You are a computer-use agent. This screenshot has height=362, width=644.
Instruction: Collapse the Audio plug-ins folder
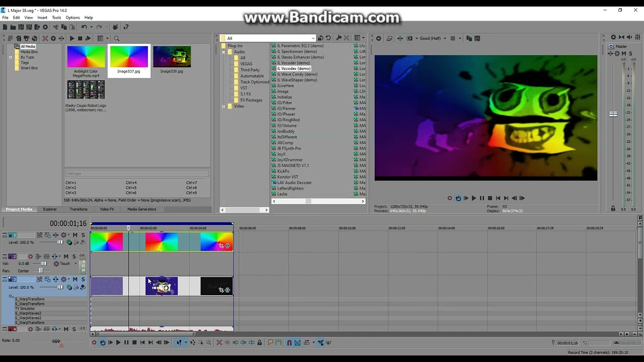(x=223, y=52)
